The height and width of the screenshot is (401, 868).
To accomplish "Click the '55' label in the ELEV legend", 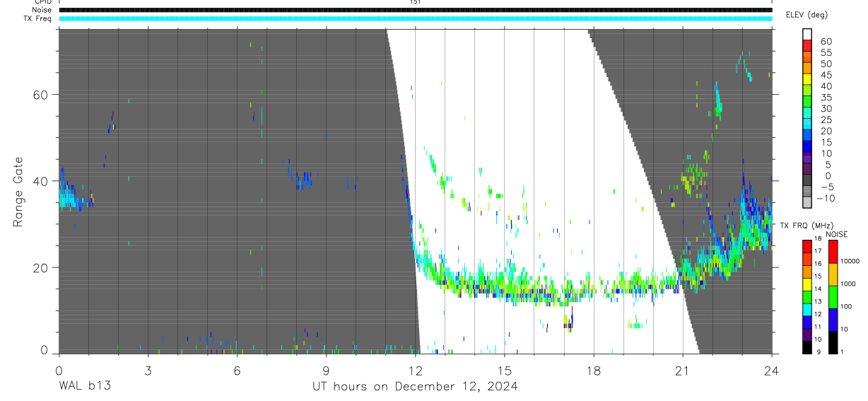I will tap(826, 53).
